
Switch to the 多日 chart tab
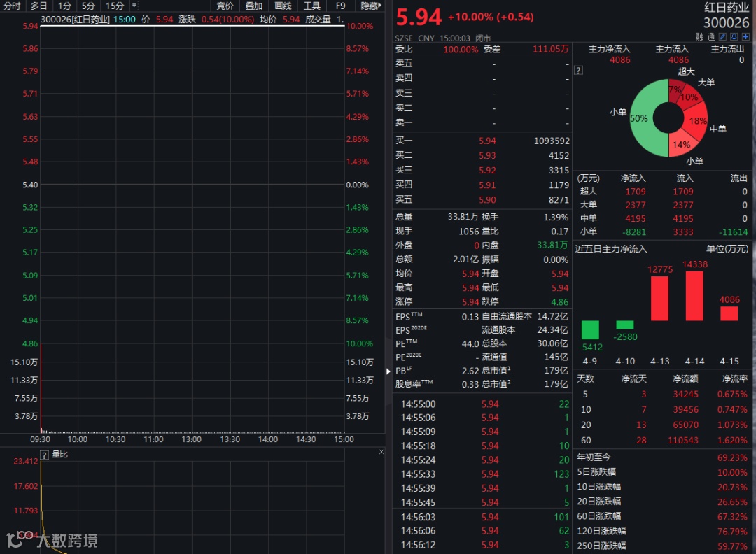click(x=38, y=6)
